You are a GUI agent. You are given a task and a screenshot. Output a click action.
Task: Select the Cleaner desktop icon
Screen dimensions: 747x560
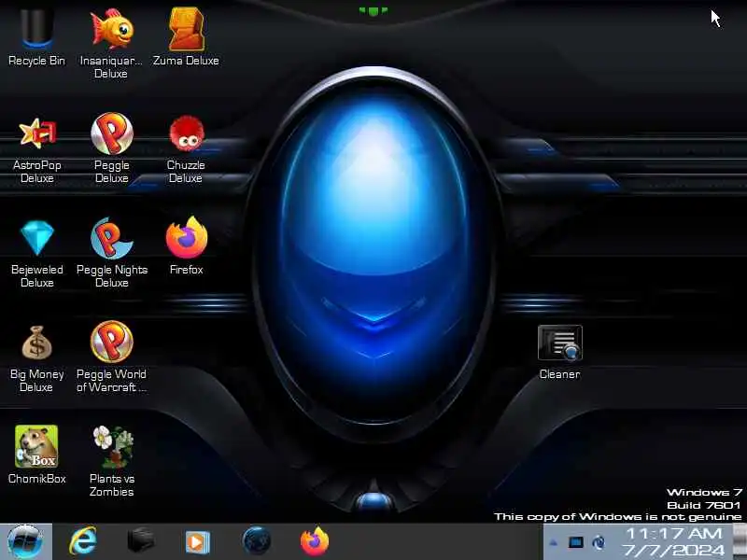point(559,343)
